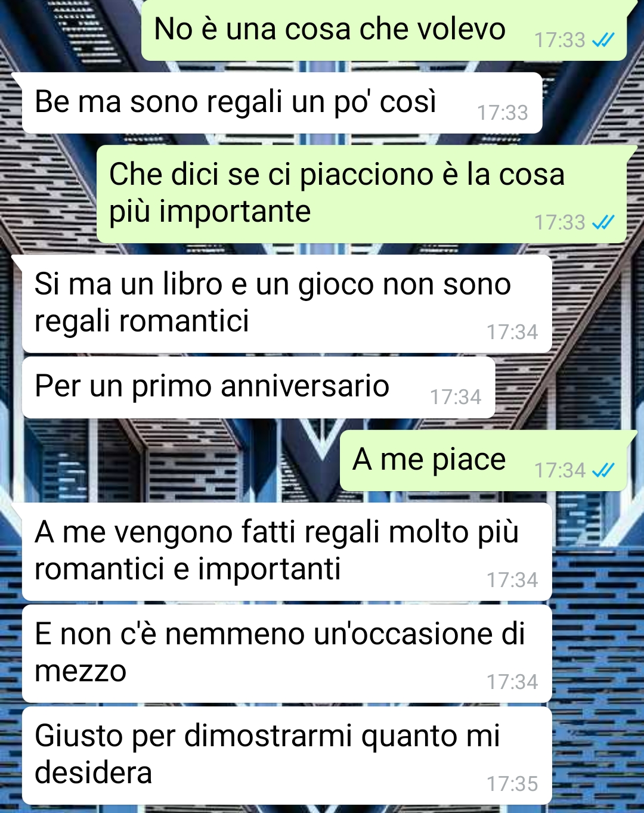
Task: Tap the 17:34 timestamp beside 'mezzo'
Action: pyautogui.click(x=512, y=682)
